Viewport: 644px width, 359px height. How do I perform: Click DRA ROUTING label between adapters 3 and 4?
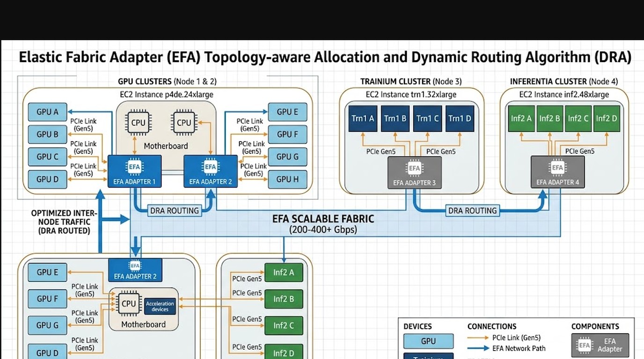point(472,211)
